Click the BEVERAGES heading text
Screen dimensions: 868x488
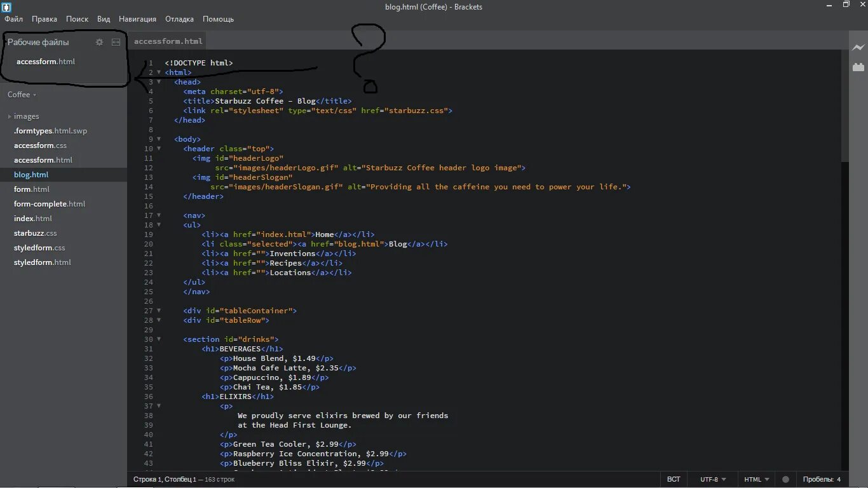coord(240,349)
